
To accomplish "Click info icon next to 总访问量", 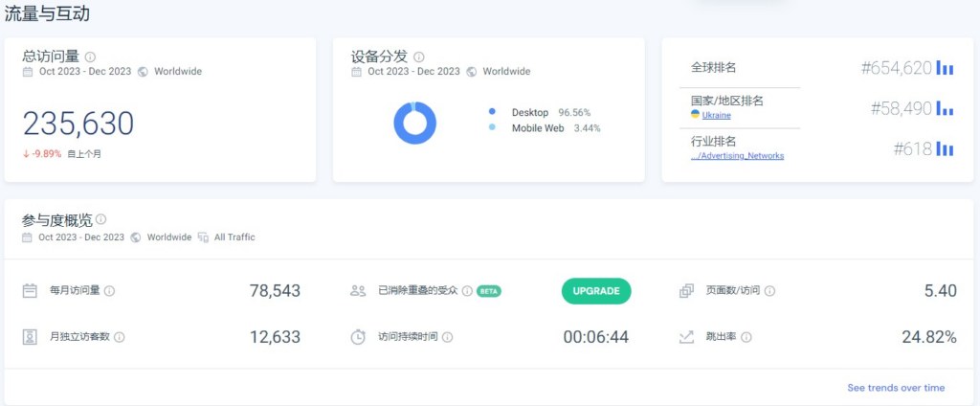I will (90, 56).
